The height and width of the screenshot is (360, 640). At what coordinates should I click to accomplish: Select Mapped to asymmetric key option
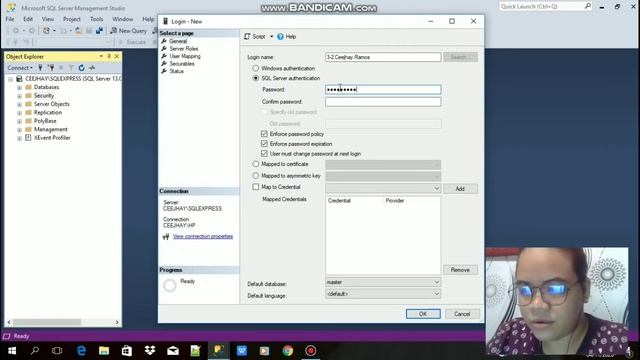(256, 176)
